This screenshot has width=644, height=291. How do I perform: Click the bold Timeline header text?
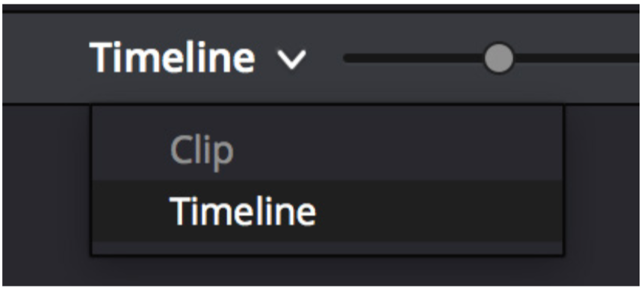(172, 58)
